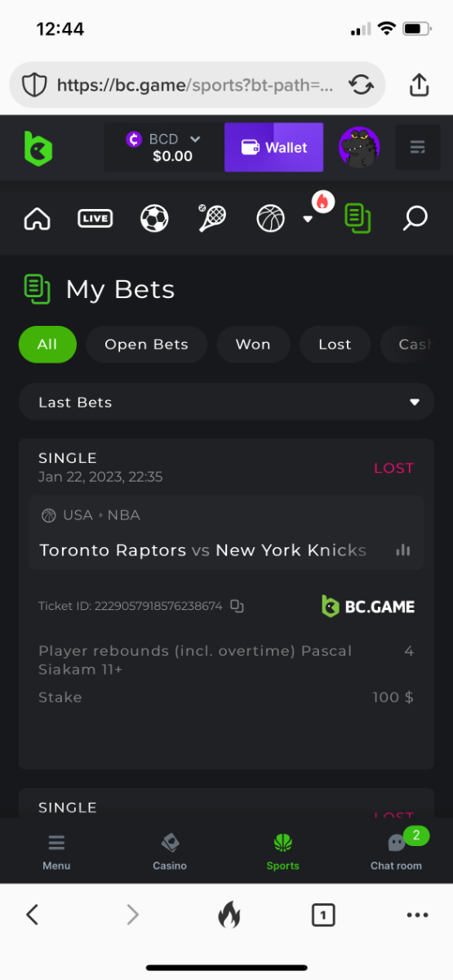Expand more sports arrow with fire badge
This screenshot has height=980, width=453.
(309, 218)
